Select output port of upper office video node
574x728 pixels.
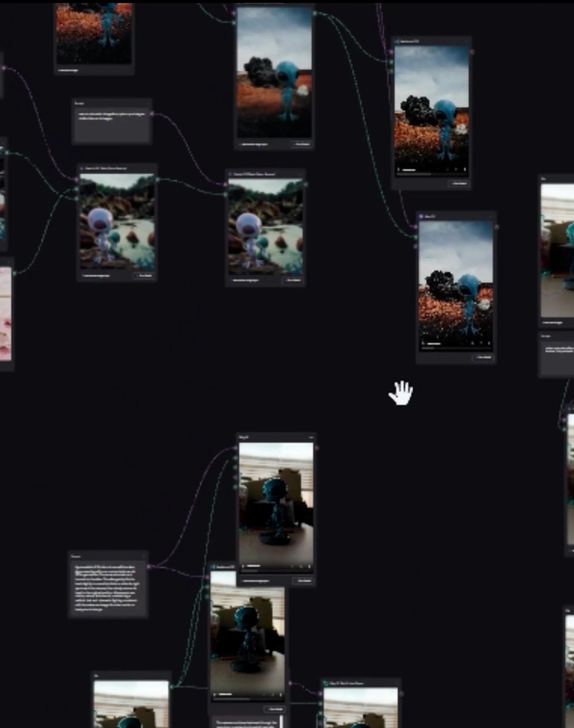tap(317, 448)
